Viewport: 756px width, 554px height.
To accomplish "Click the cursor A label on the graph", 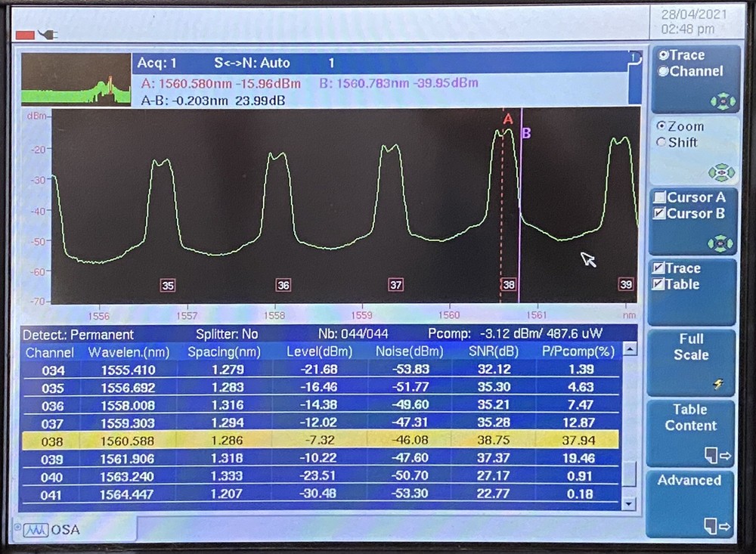I will 508,119.
